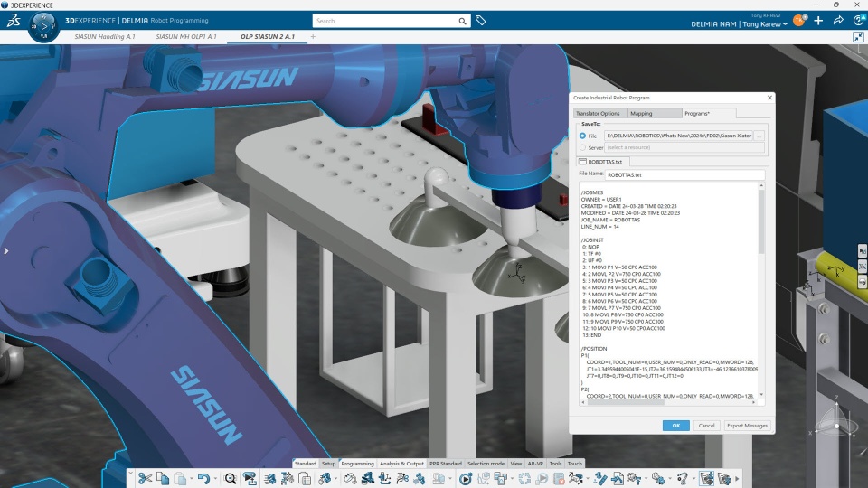The height and width of the screenshot is (488, 868).
Task: Click the vertical scrollbar of program text
Action: 761,221
